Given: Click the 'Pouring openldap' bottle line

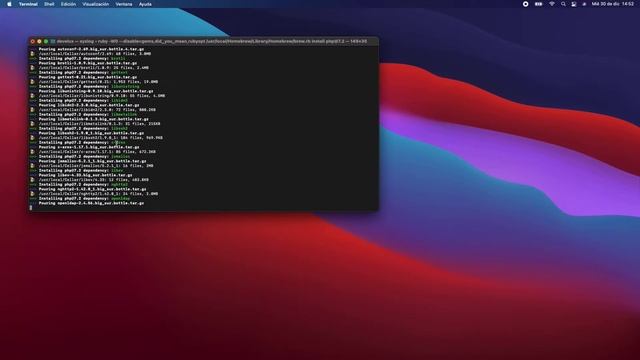Looking at the screenshot, I should pyautogui.click(x=91, y=203).
